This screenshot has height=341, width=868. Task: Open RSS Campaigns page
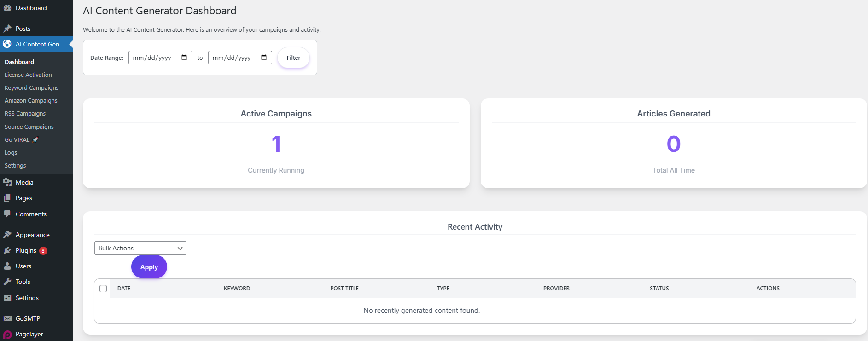(x=25, y=113)
